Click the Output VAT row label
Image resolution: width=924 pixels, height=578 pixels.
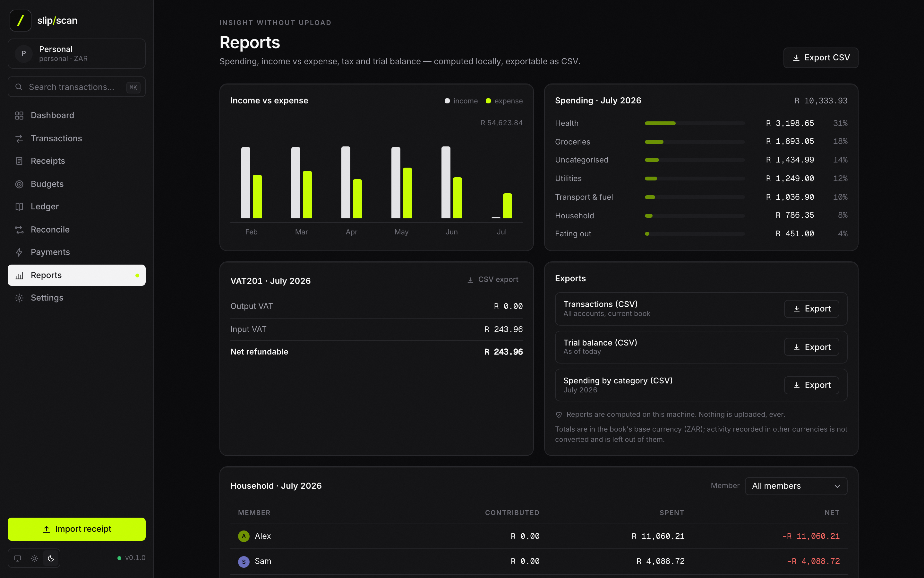coord(252,306)
